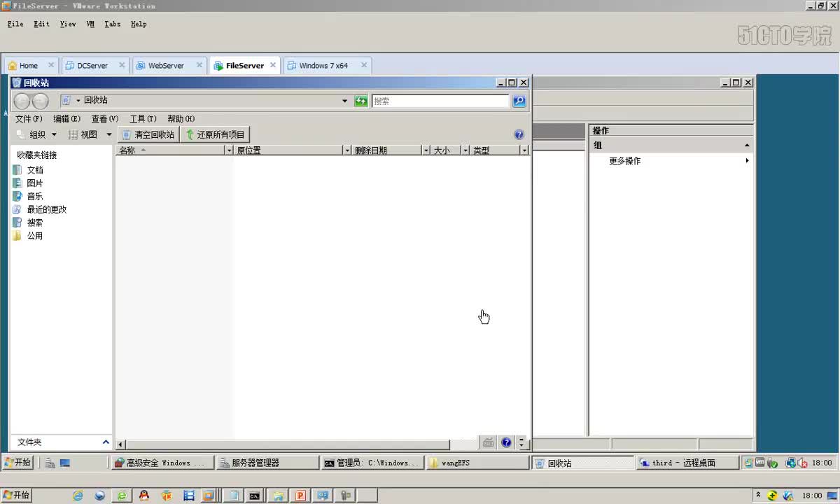Open the 原位置 column filter dropdown
Viewport: 840px width, 504px height.
pyautogui.click(x=346, y=150)
